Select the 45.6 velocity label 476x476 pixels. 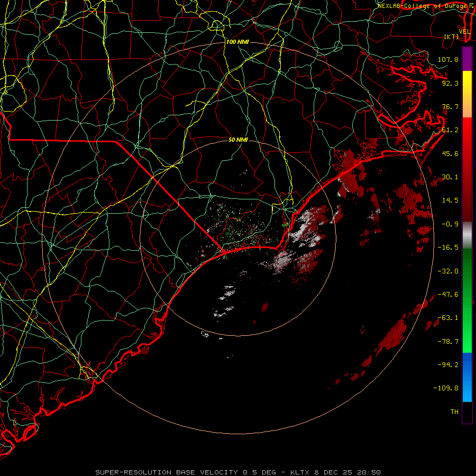[450, 153]
